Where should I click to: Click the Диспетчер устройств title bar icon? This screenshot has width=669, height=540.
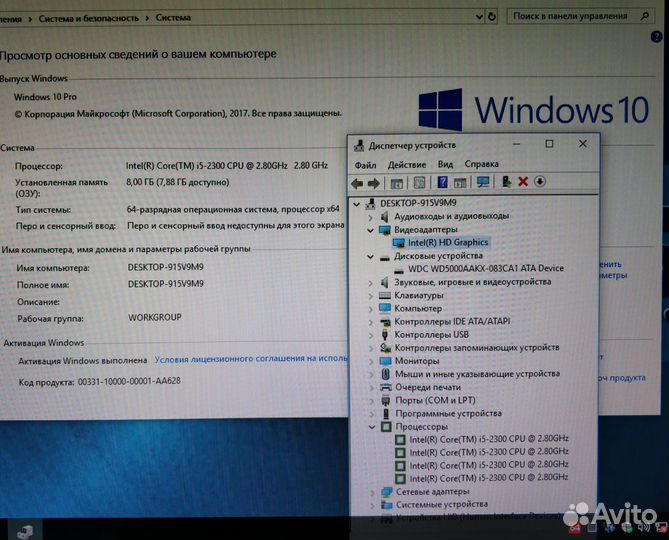pos(359,146)
